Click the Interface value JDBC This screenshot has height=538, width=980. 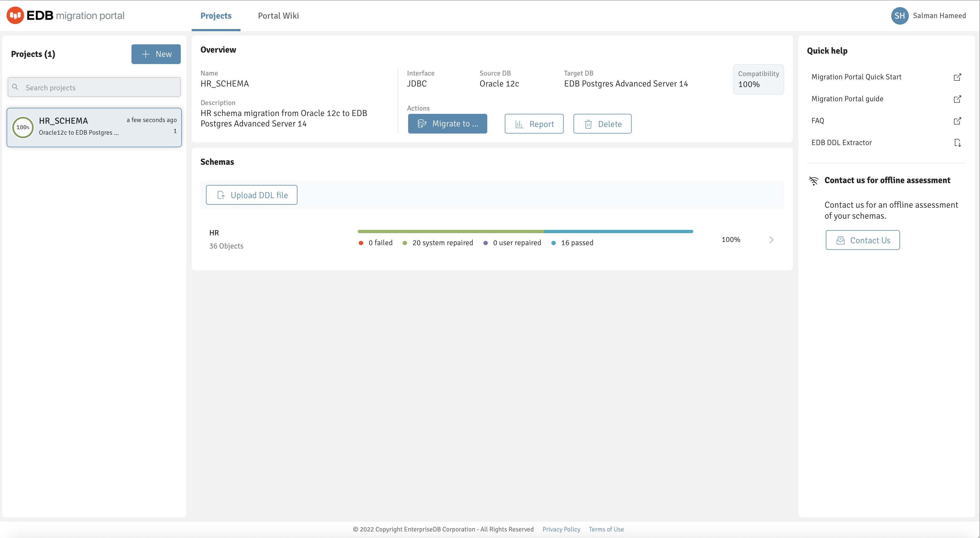417,84
